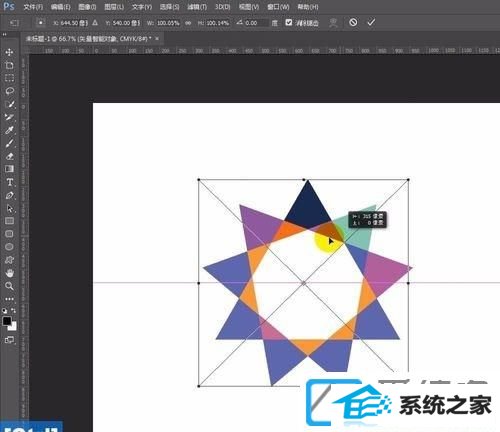Open the 3D(D) menu
Image resolution: width=500 pixels, height=432 pixels.
(x=222, y=7)
